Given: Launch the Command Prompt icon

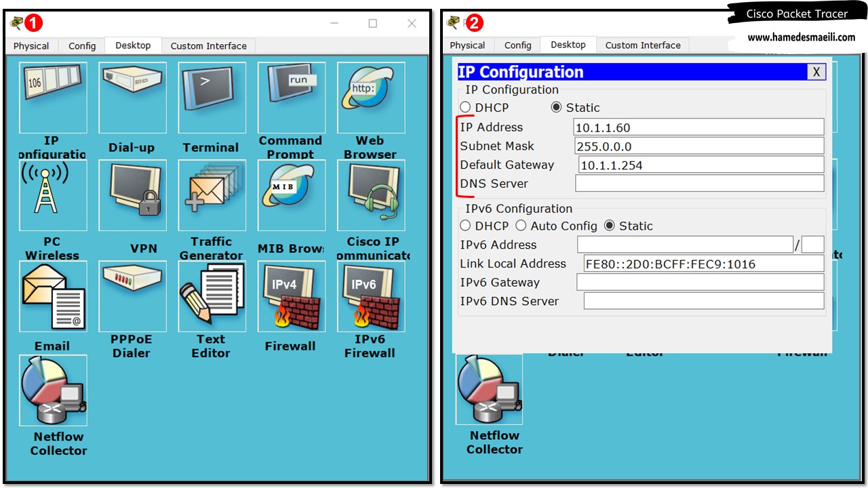Looking at the screenshot, I should click(292, 98).
